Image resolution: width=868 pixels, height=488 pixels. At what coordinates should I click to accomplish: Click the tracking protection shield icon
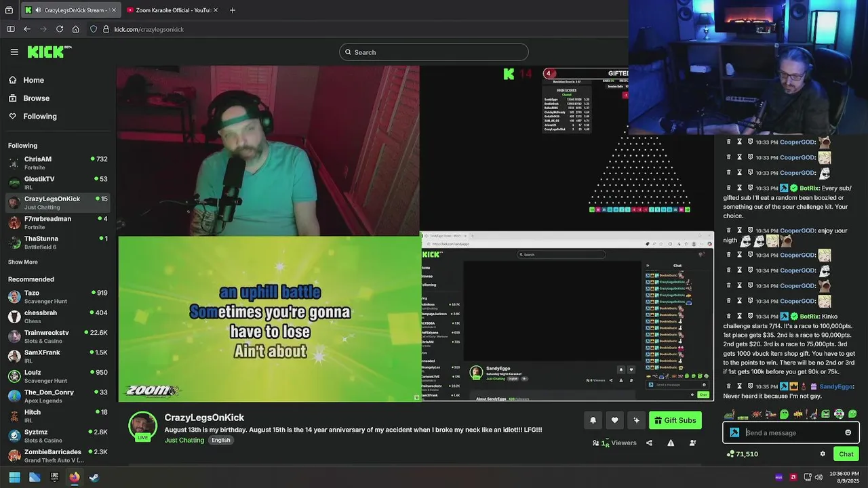94,29
